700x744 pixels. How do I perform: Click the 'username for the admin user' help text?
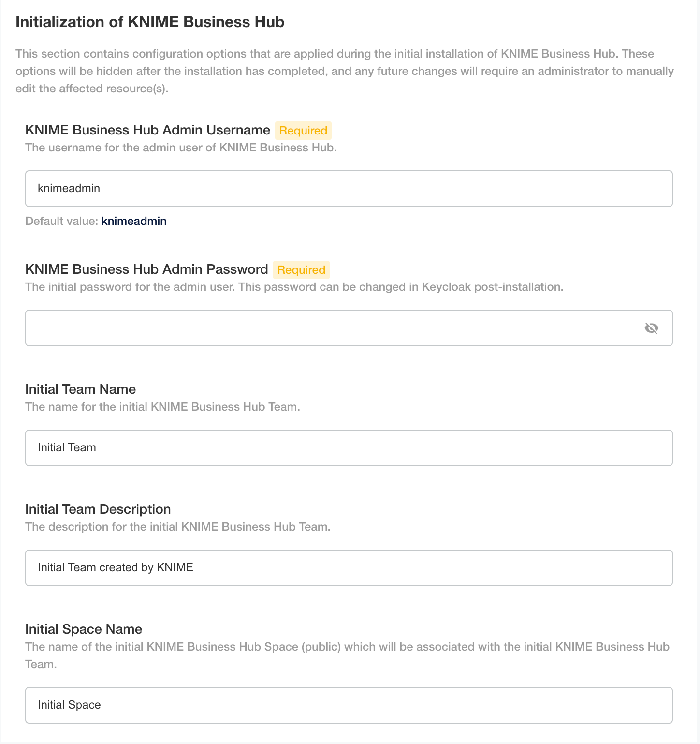(181, 148)
